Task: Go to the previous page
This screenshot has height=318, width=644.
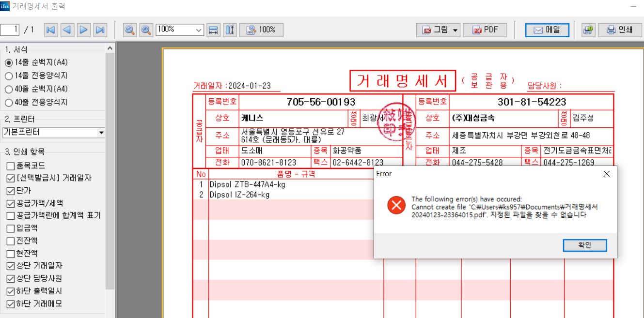Action: tap(67, 30)
